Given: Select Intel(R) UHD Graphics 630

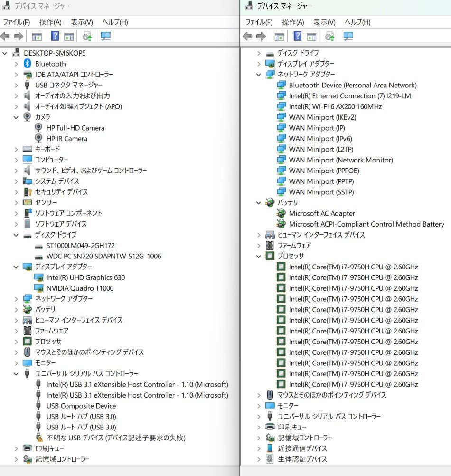Looking at the screenshot, I should [x=85, y=277].
